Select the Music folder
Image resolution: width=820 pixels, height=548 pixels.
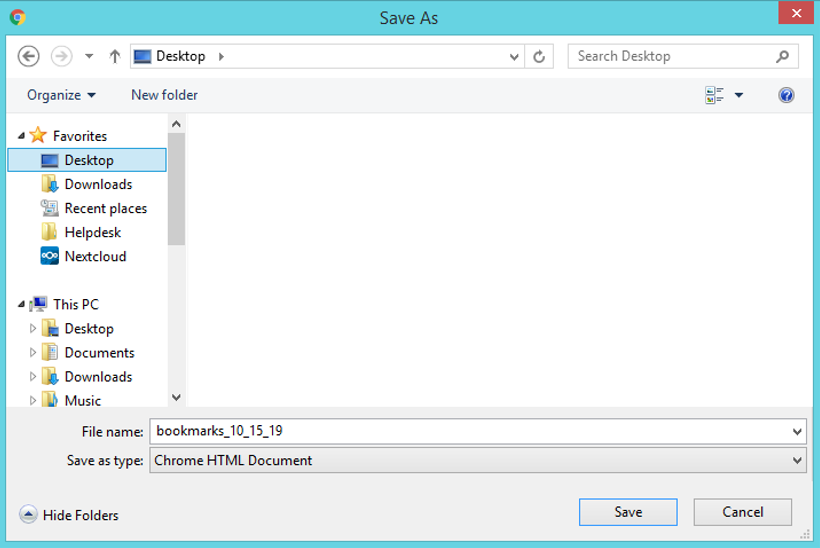[83, 401]
